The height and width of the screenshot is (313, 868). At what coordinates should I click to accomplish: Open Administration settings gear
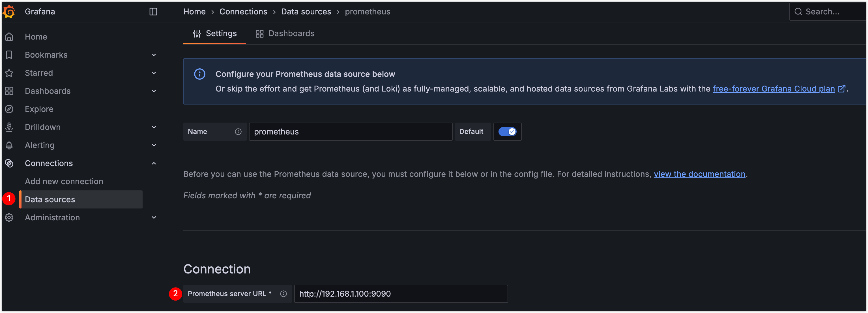[x=9, y=218]
